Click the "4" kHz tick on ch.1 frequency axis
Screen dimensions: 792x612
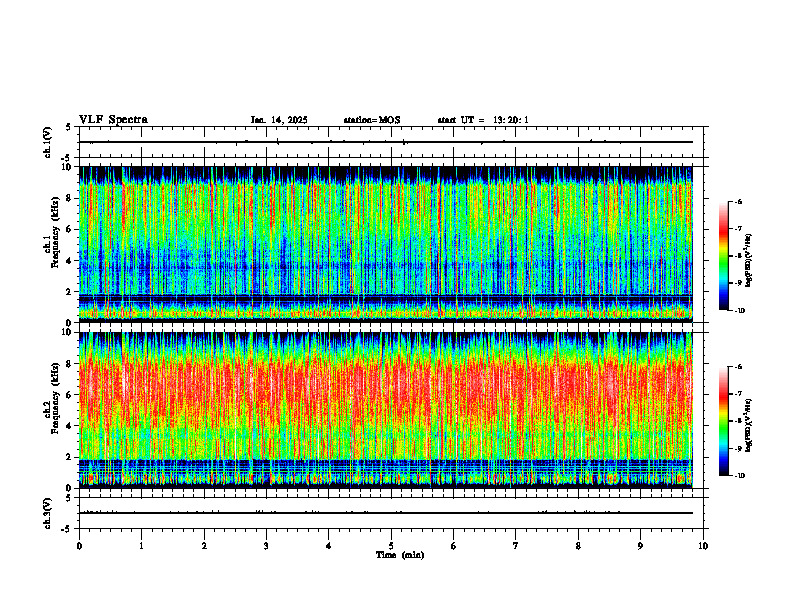click(70, 261)
